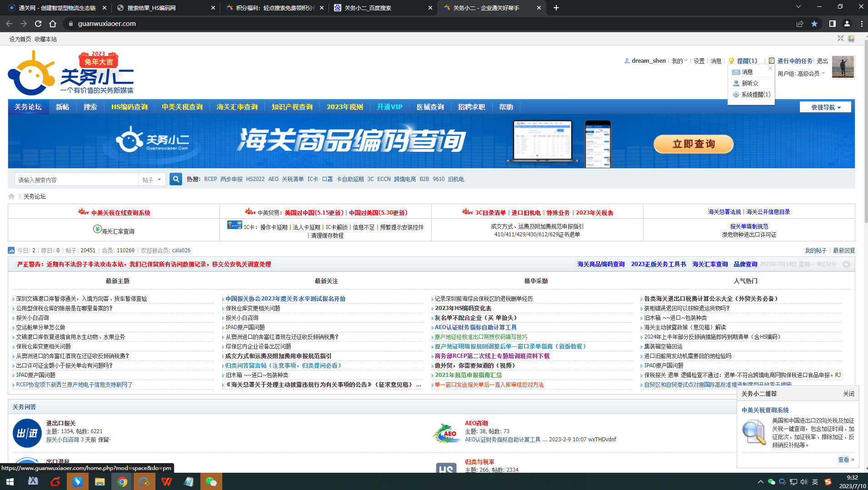868x490 pixels.
Task: Open Chrome from the taskbar
Action: point(122,482)
